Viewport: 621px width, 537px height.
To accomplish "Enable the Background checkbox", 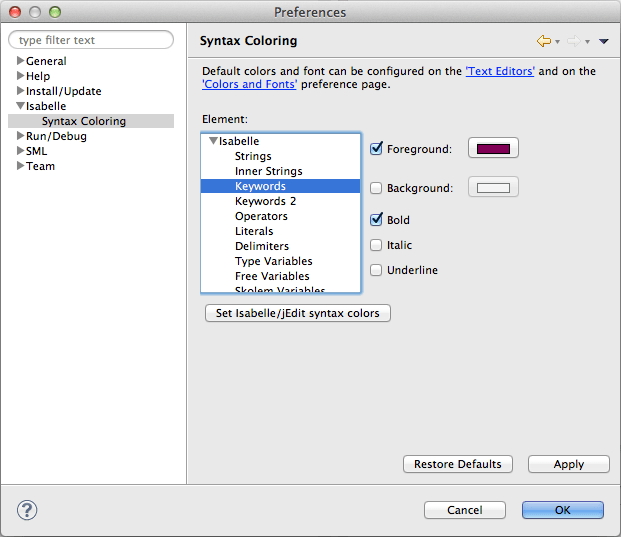I will pos(376,188).
